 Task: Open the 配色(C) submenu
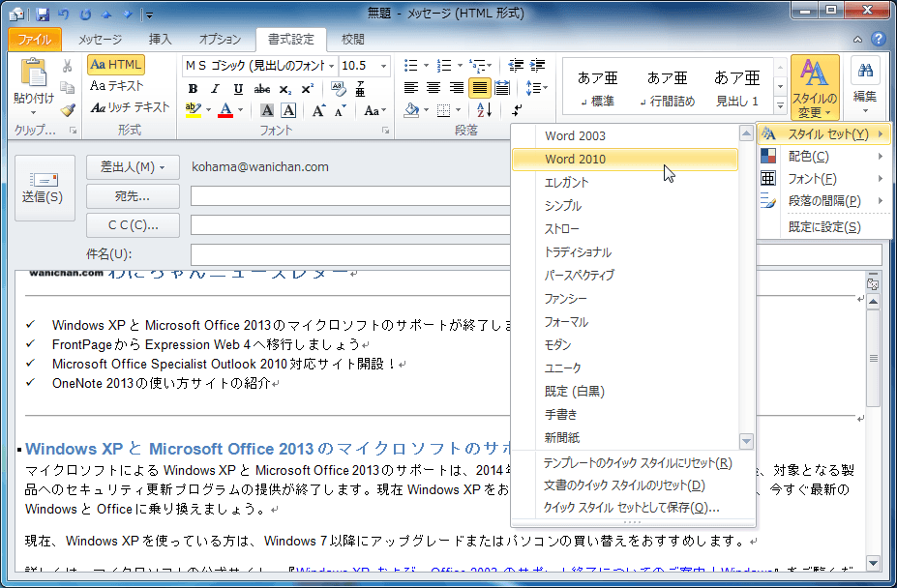coord(823,156)
